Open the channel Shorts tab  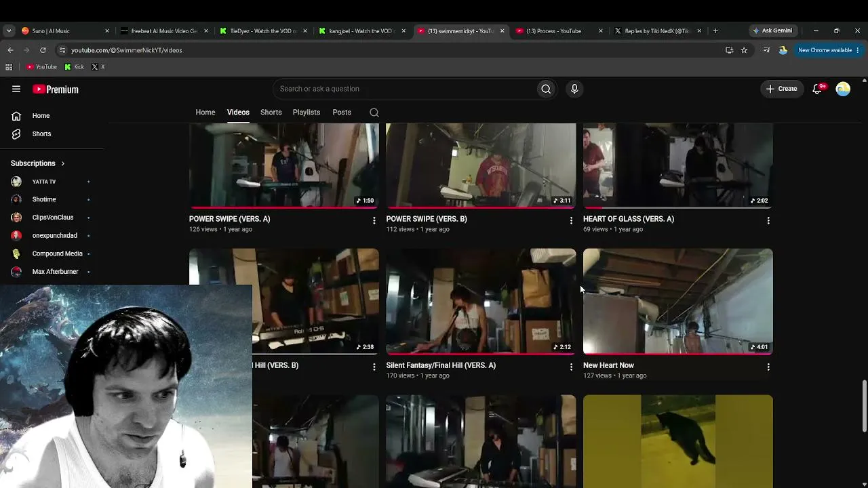271,113
